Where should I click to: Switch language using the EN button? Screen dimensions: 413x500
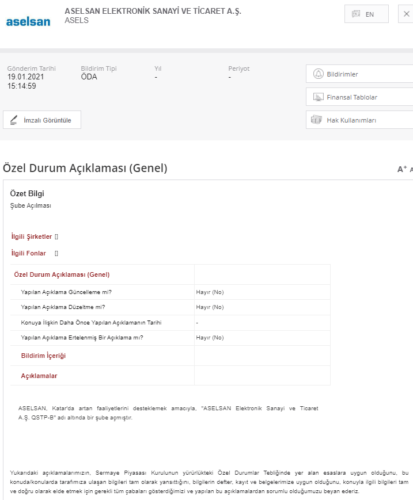coord(366,14)
